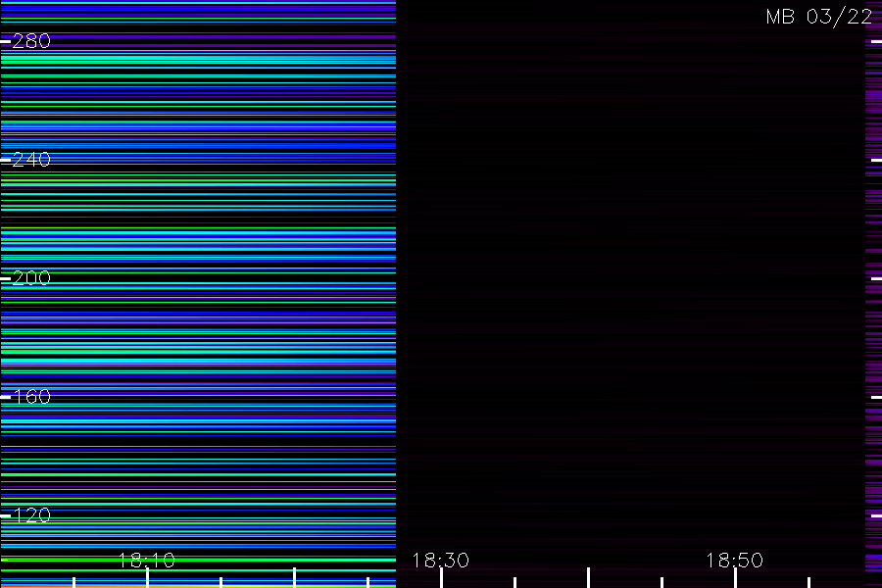882x588 pixels.
Task: Click the 240 frequency axis label
Action: [x=31, y=160]
